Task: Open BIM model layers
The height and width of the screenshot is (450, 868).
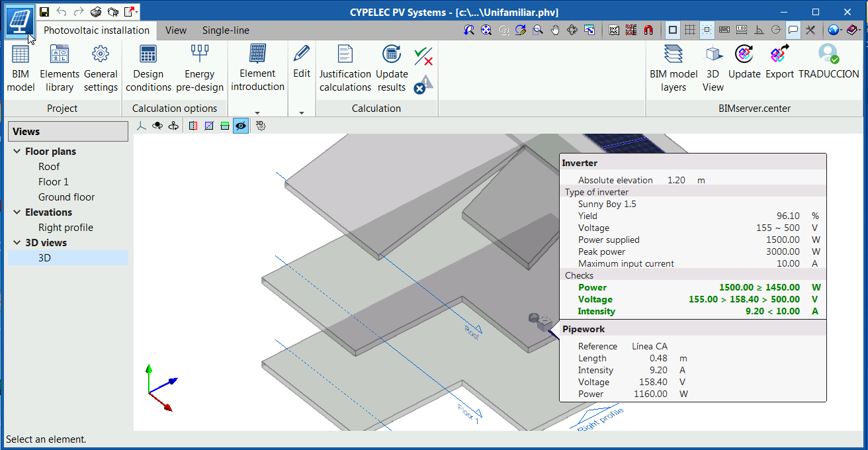Action: [x=673, y=66]
